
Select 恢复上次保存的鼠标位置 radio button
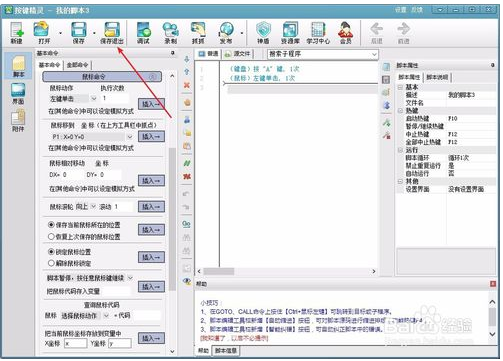[x=51, y=236]
